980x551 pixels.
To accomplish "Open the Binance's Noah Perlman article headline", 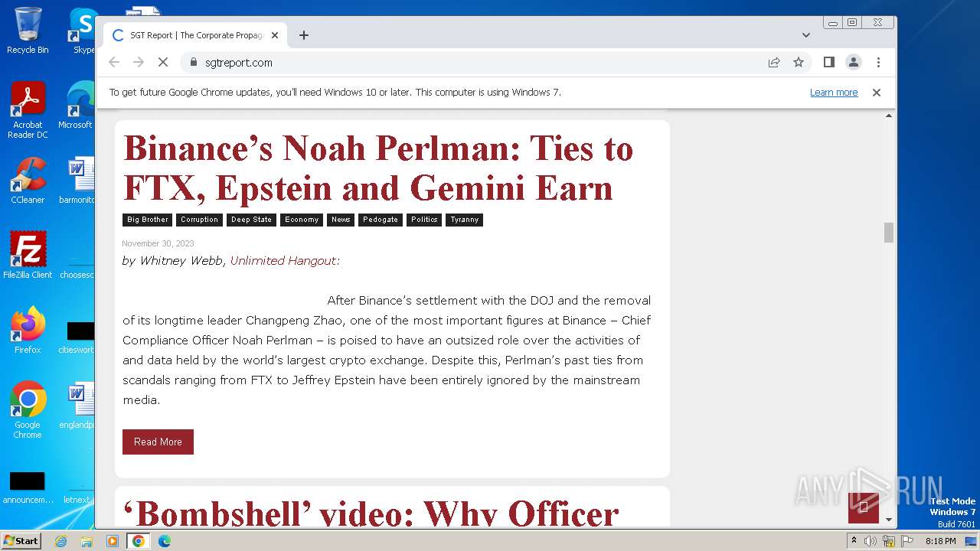I will click(x=378, y=168).
